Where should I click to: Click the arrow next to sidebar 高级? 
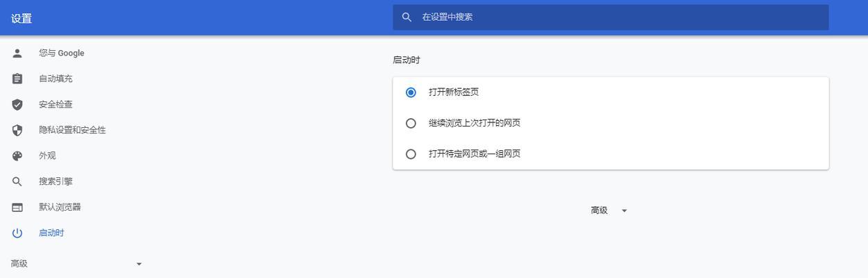[x=139, y=264]
